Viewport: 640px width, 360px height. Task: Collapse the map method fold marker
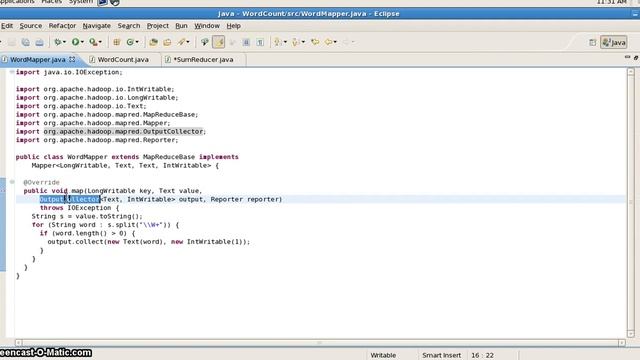pos(12,182)
